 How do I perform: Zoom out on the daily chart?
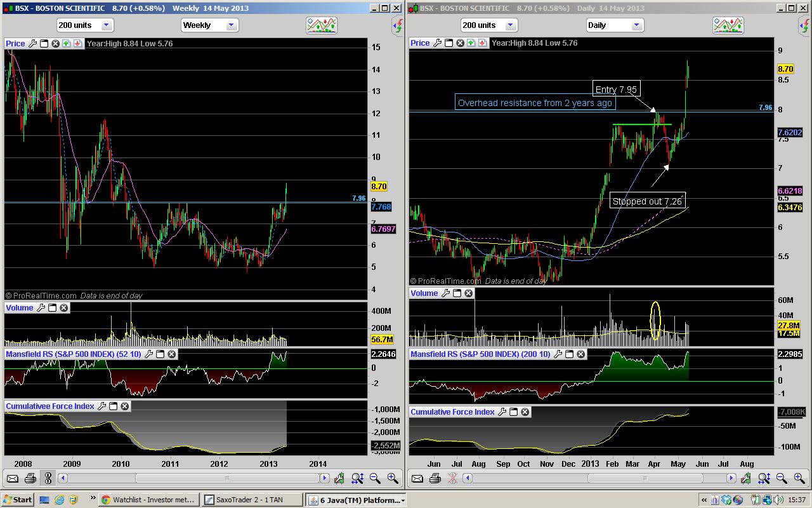(782, 478)
